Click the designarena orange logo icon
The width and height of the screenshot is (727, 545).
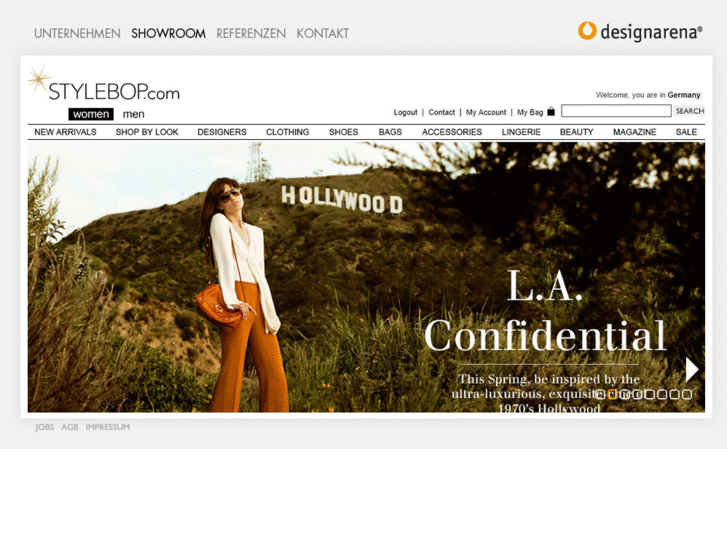coord(587,31)
